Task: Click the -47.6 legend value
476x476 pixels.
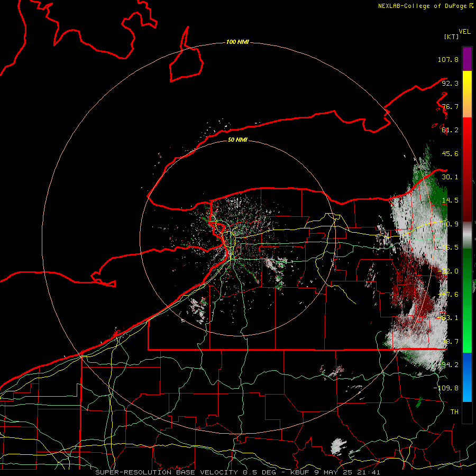Action: click(x=448, y=295)
